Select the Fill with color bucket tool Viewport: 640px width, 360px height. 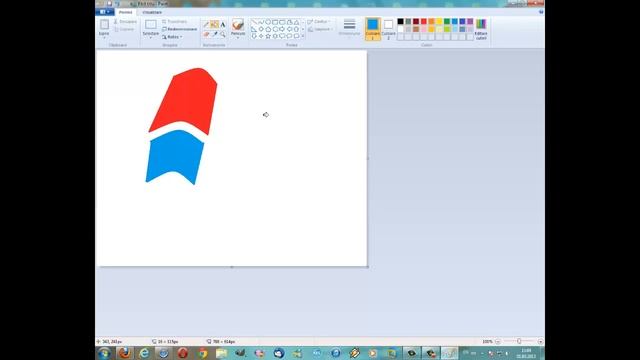tap(214, 24)
